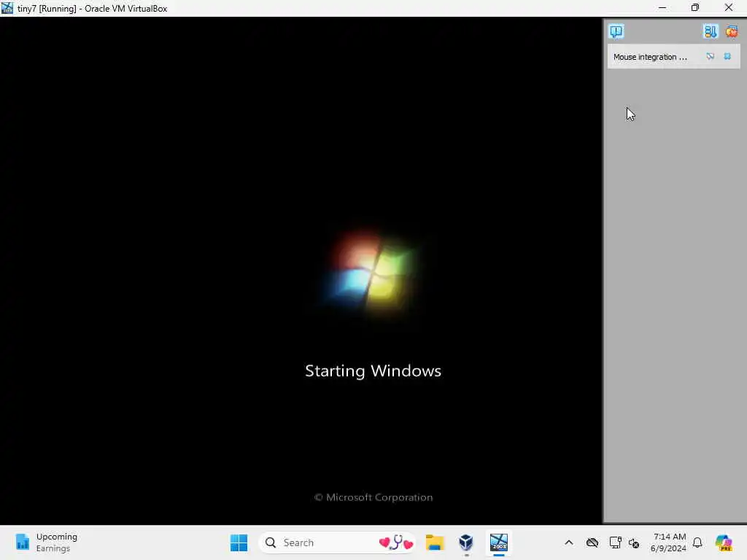Viewport: 747px width, 560px height.
Task: Click inside the VM screen showing Starting Windows
Action: 301,271
